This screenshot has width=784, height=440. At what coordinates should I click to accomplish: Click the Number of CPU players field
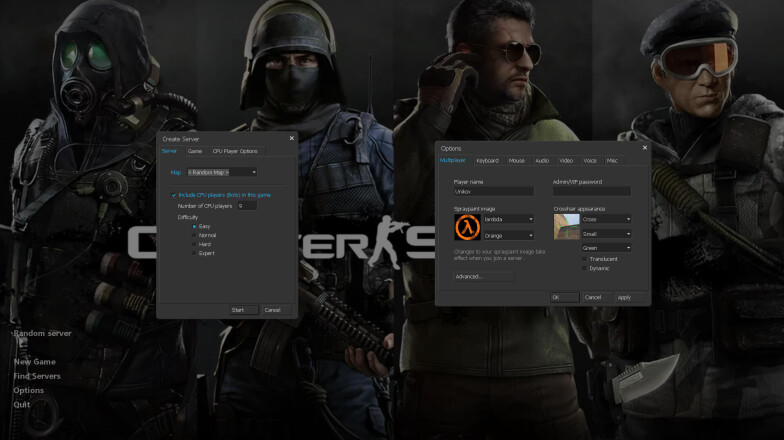(247, 206)
